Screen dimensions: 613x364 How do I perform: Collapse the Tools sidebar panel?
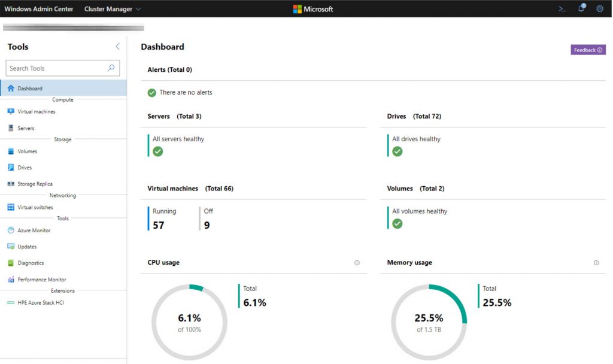117,47
